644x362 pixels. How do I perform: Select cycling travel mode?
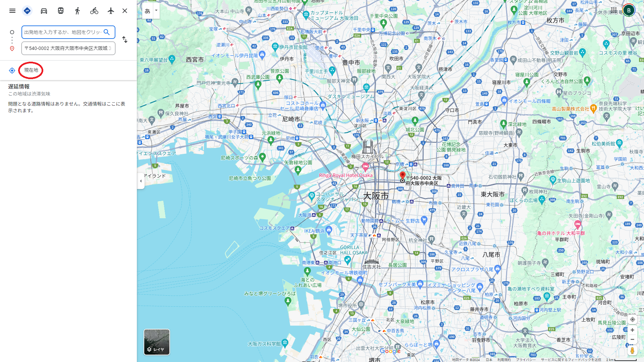(94, 11)
